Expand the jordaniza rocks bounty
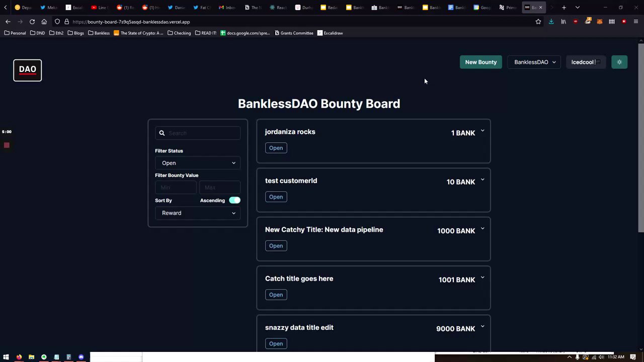The height and width of the screenshot is (362, 644). pyautogui.click(x=482, y=131)
